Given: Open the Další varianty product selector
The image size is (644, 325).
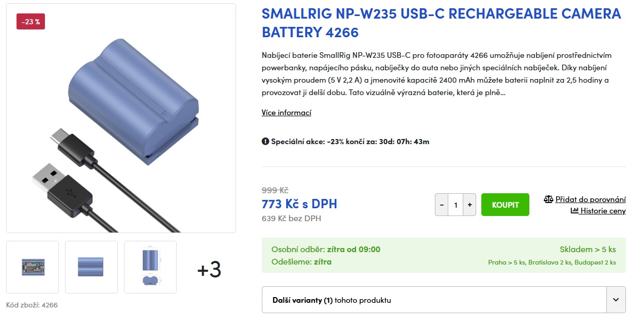Looking at the screenshot, I should pos(434,300).
